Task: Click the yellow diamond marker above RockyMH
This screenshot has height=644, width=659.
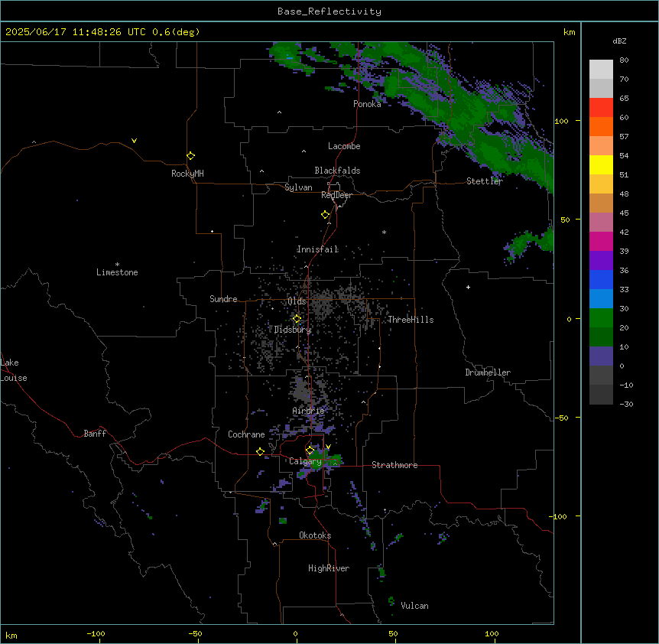Action: [x=190, y=156]
